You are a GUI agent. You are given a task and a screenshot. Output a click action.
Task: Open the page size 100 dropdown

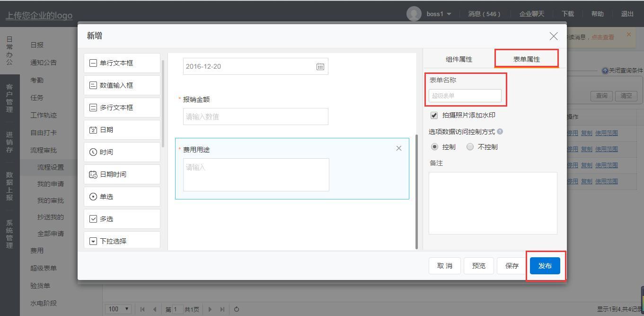[118, 309]
